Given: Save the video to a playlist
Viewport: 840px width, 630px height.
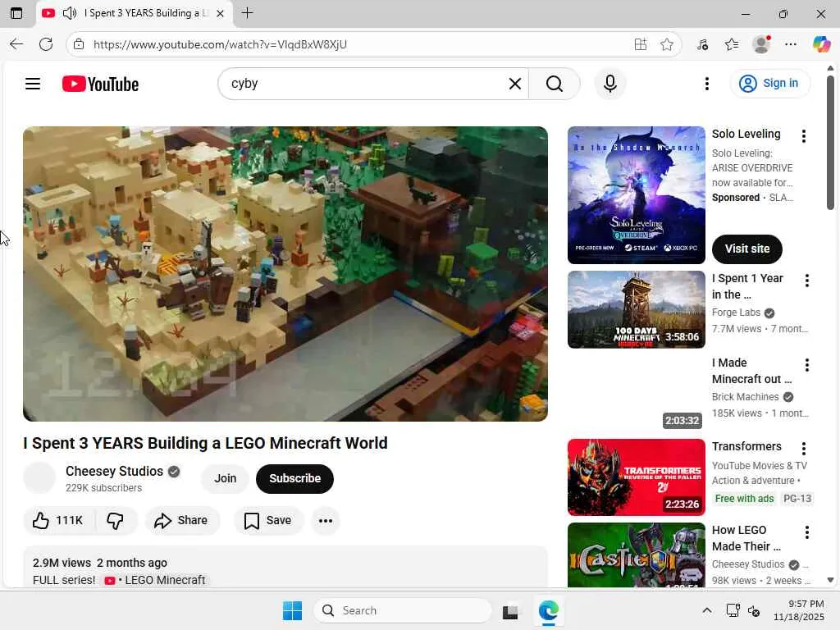Looking at the screenshot, I should [x=268, y=520].
